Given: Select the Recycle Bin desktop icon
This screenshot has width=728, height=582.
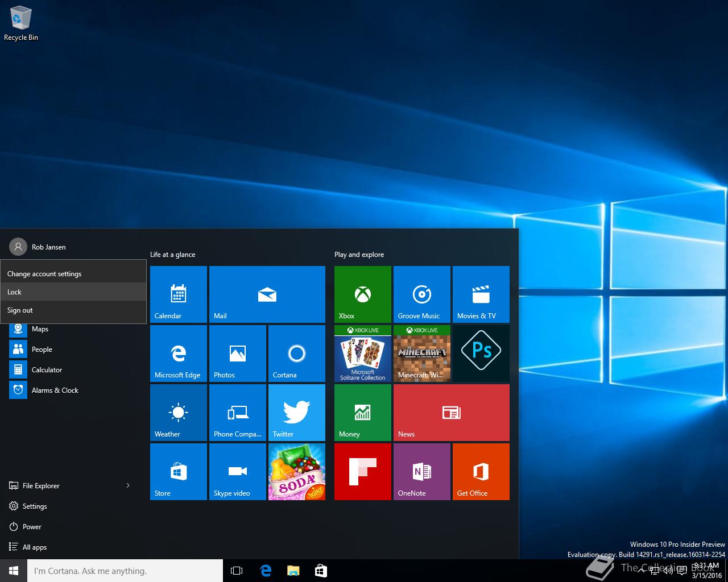Looking at the screenshot, I should pos(21,23).
